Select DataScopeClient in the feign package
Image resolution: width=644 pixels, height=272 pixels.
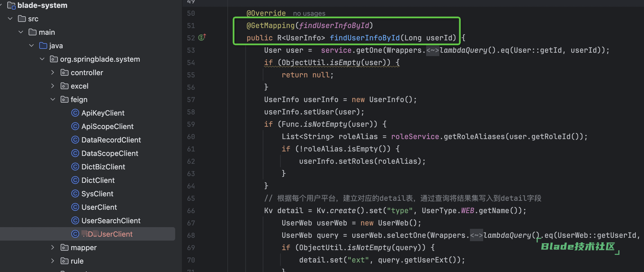point(109,153)
